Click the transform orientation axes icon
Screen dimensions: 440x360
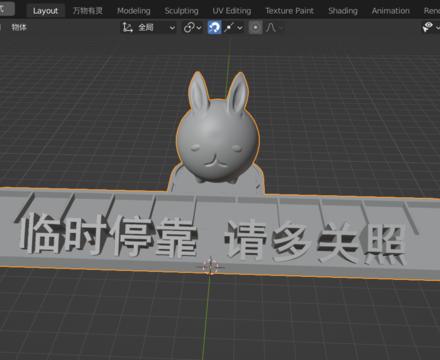127,27
